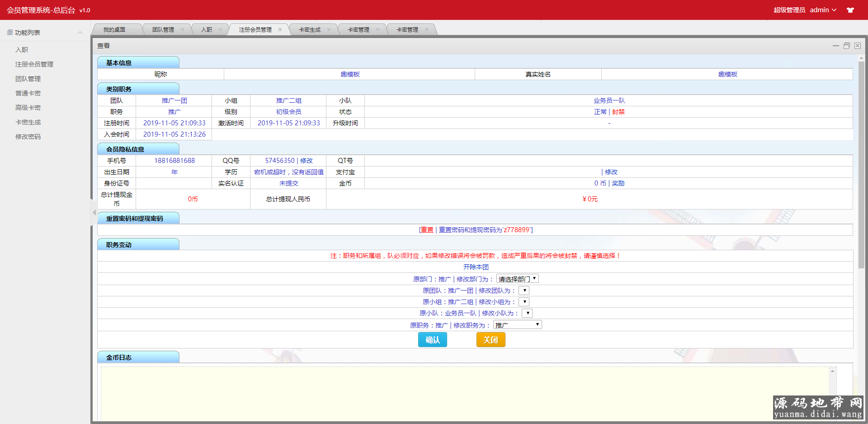Viewport: 868px width, 424px height.
Task: Click the 推广一团 team value
Action: tap(175, 100)
